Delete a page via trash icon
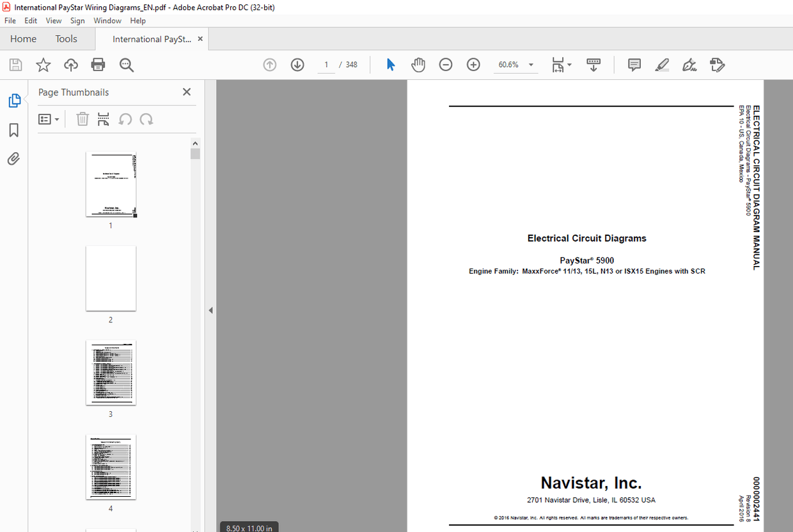 coord(82,119)
